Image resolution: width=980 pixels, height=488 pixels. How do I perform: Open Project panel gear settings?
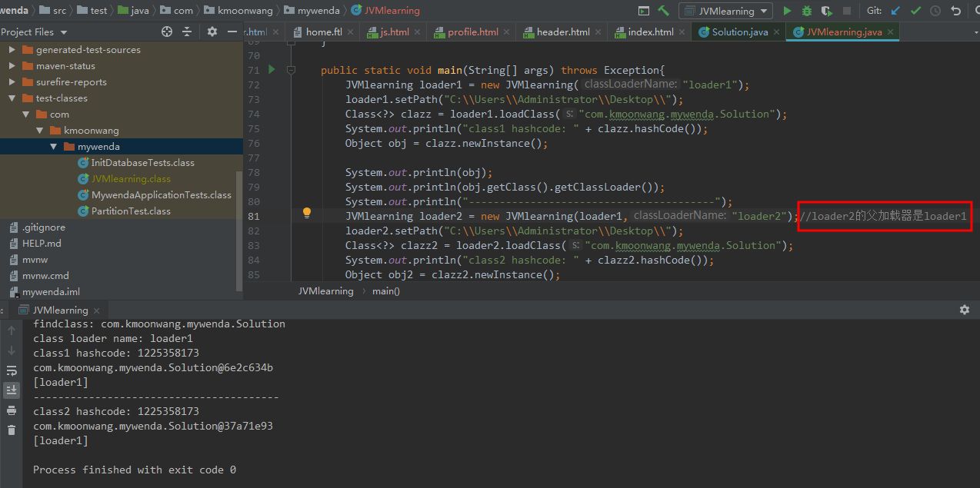212,32
